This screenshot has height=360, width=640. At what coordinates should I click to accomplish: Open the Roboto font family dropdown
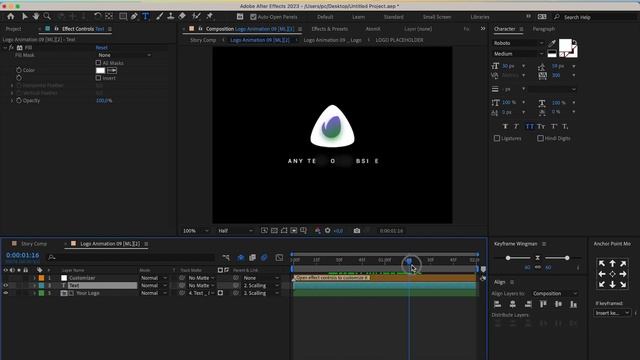point(518,43)
